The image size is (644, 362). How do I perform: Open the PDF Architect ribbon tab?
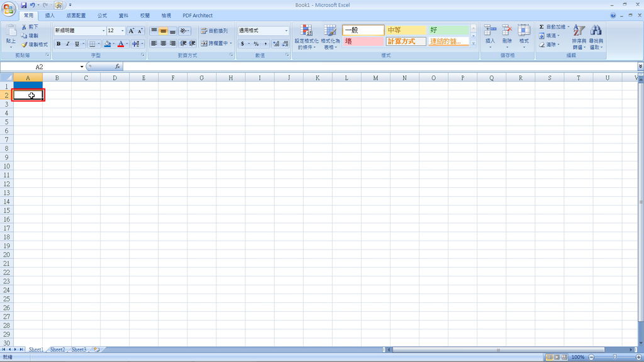197,16
